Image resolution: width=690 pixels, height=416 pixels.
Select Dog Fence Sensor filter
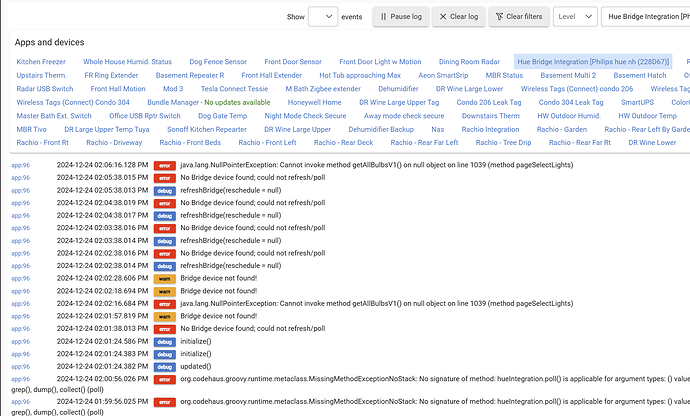218,62
